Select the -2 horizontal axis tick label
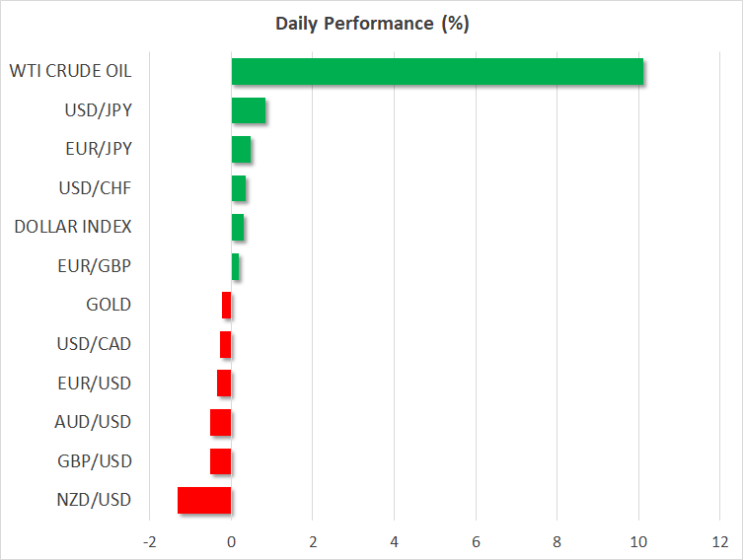 tap(149, 541)
